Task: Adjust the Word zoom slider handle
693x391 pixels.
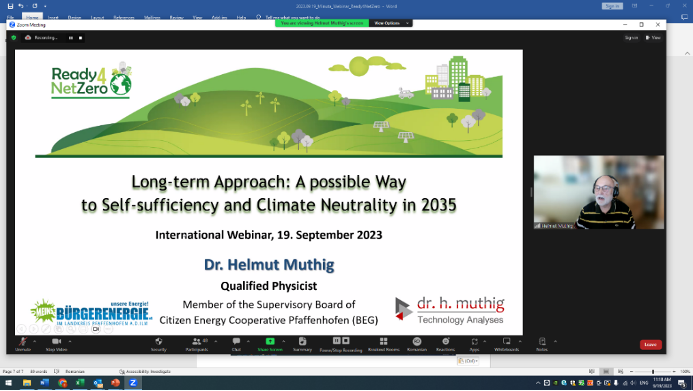Action: click(x=653, y=372)
